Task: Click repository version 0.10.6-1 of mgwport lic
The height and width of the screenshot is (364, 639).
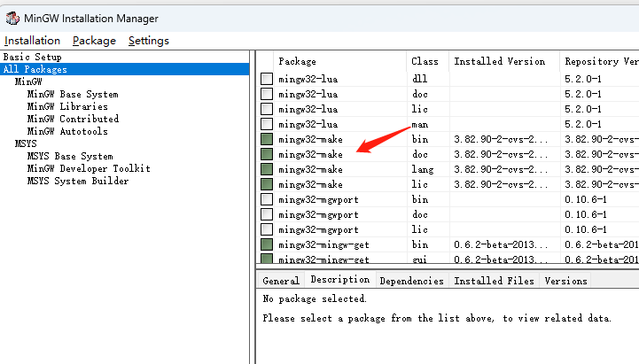Action: click(x=586, y=229)
